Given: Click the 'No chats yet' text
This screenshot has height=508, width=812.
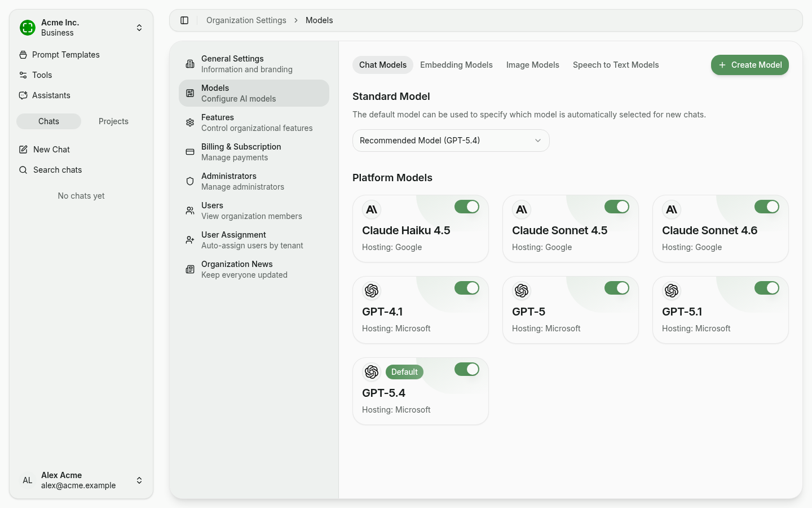Looking at the screenshot, I should point(81,196).
